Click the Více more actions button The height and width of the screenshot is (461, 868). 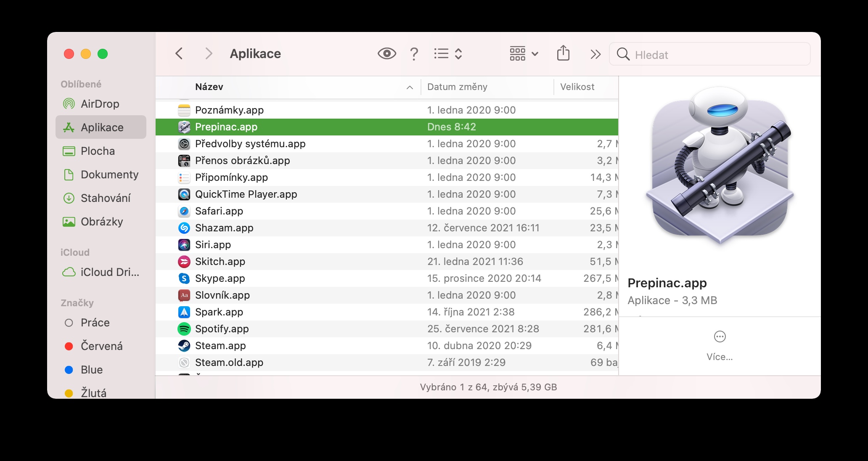tap(720, 337)
